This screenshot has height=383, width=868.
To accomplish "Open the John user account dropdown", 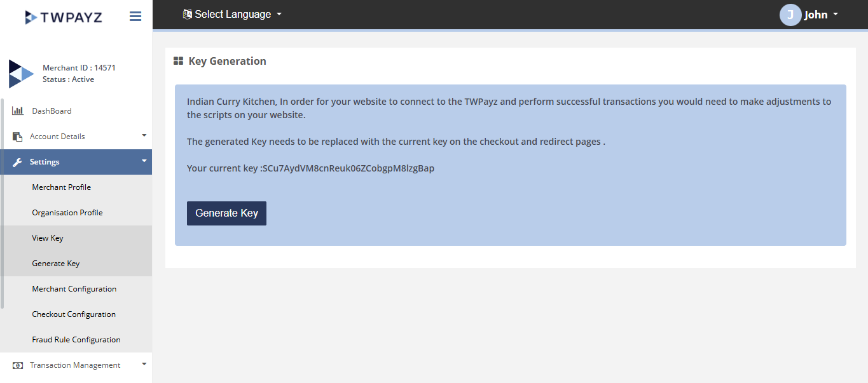I will pyautogui.click(x=821, y=15).
